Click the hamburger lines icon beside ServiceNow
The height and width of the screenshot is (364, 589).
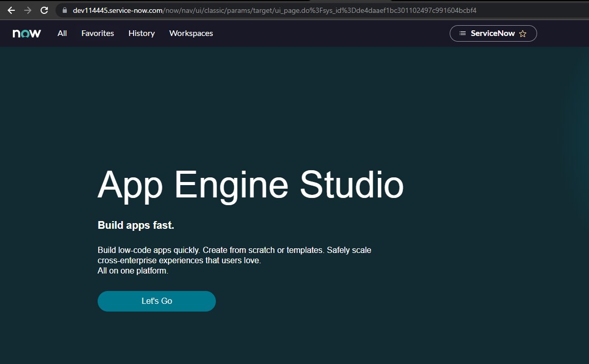pos(463,33)
